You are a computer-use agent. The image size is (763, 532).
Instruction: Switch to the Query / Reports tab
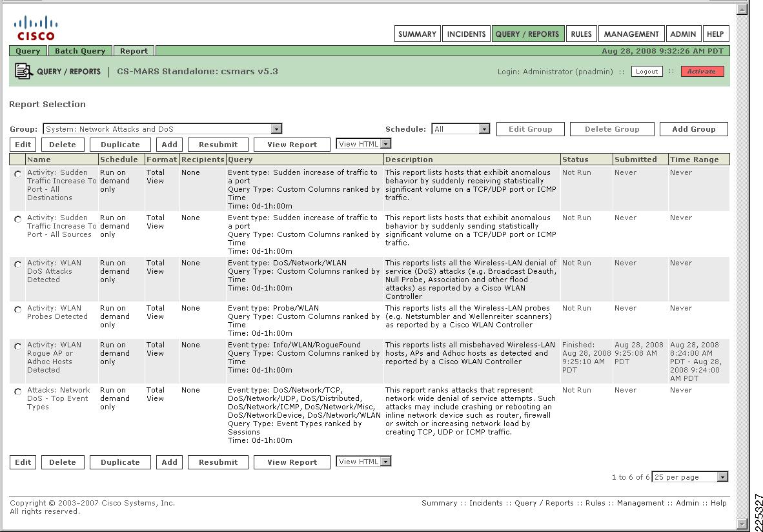pyautogui.click(x=527, y=34)
